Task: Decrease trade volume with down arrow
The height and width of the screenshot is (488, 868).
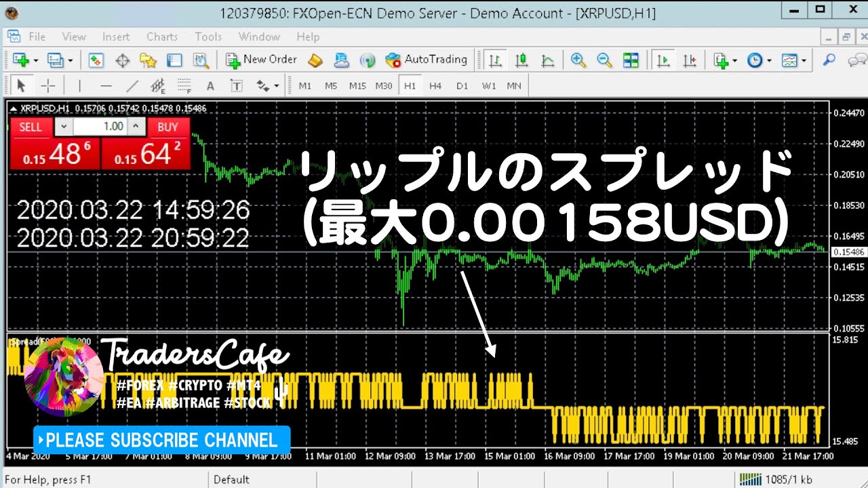Action: click(x=64, y=126)
